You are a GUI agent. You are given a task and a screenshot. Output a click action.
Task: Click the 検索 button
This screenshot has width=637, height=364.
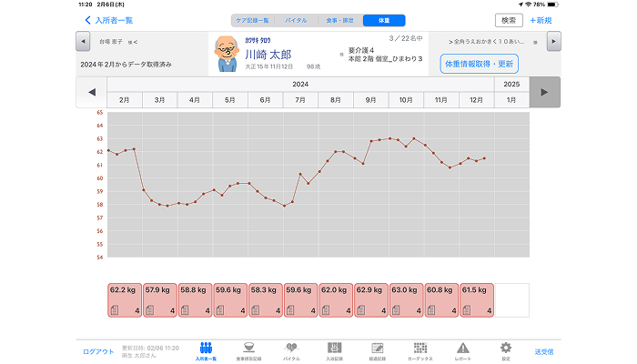pos(509,20)
